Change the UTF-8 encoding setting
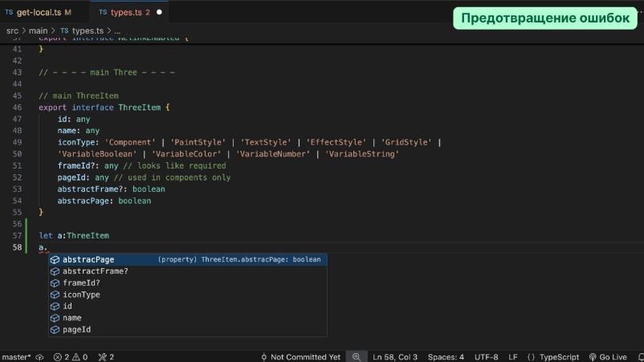644x362 pixels. tap(486, 357)
